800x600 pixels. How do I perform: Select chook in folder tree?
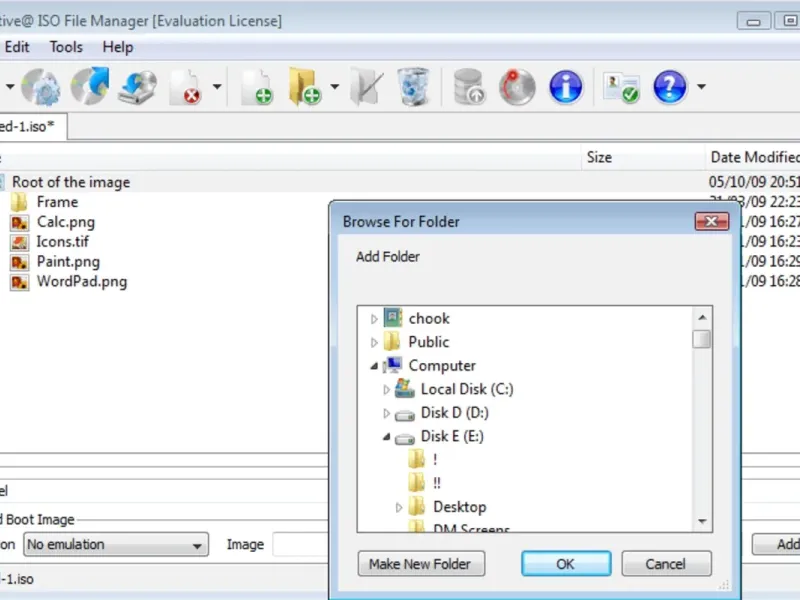coord(429,318)
